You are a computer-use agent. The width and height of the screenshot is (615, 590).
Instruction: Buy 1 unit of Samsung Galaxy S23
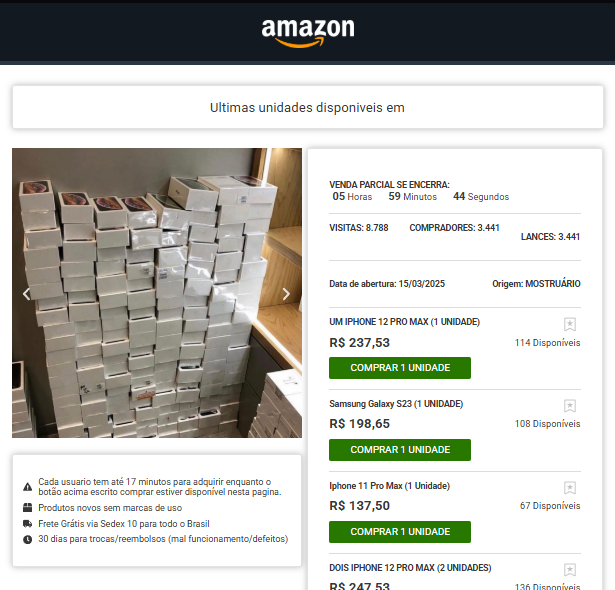click(x=400, y=450)
